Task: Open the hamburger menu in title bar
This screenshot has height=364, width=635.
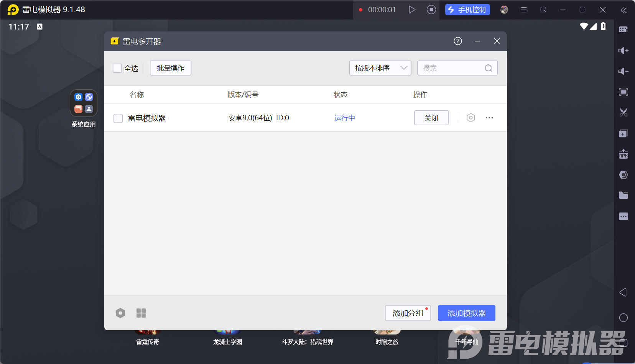Action: (523, 10)
